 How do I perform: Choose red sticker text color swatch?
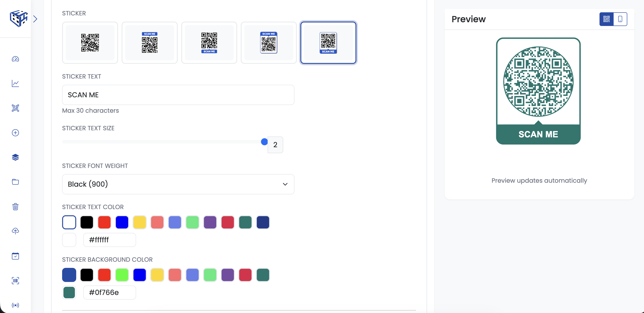104,222
